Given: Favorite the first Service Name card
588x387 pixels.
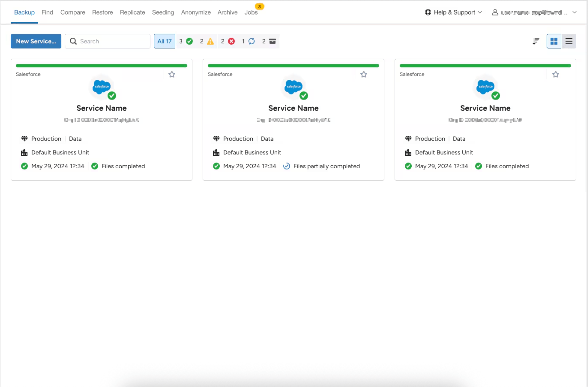Looking at the screenshot, I should coord(172,74).
